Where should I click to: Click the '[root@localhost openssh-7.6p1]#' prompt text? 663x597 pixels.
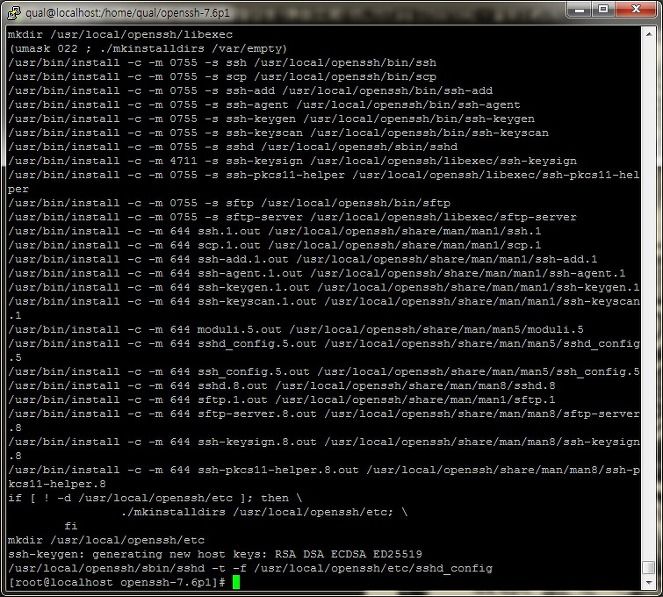tap(116, 582)
